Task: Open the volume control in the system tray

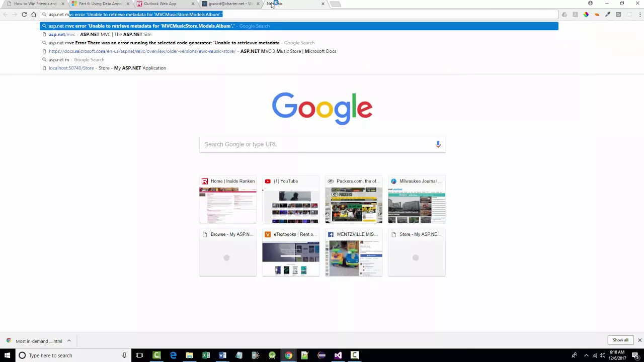Action: tap(602, 355)
